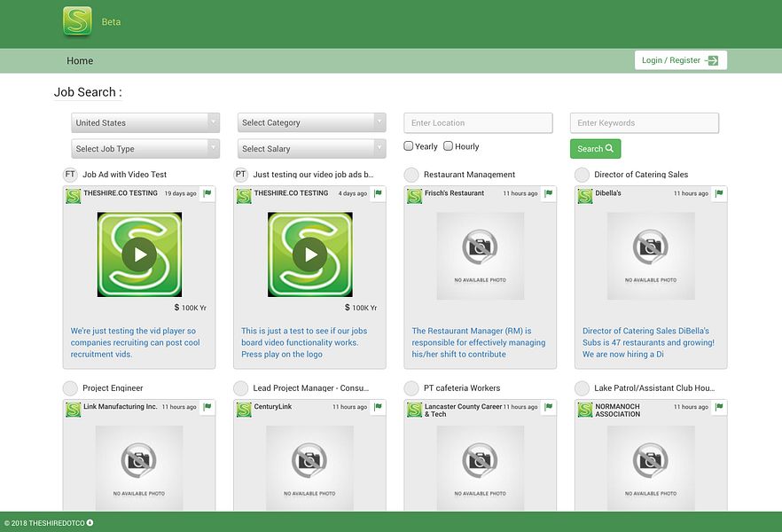Open the "We're just testing the vid player" link

pyautogui.click(x=135, y=342)
